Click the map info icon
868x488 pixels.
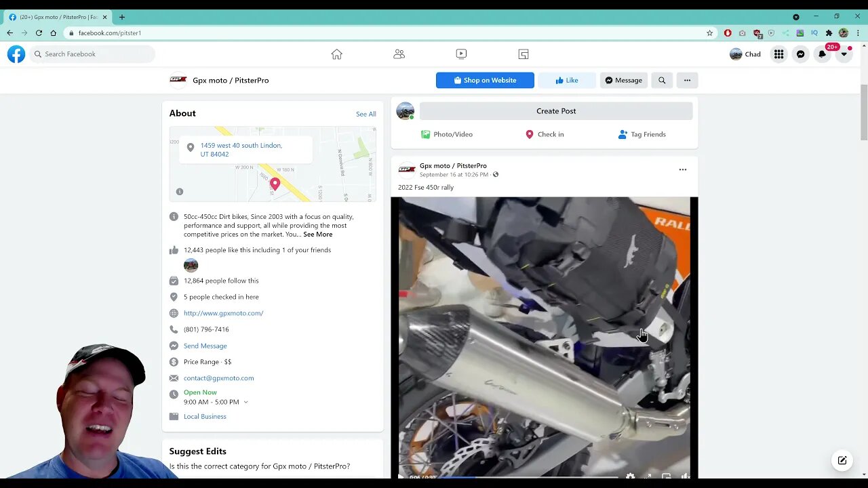pos(180,192)
